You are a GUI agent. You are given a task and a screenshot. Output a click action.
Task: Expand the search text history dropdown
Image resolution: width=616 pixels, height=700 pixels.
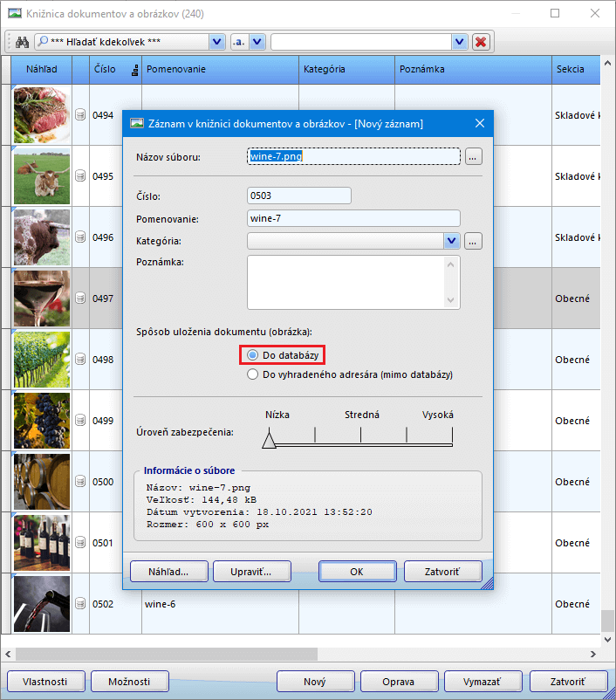click(x=459, y=42)
